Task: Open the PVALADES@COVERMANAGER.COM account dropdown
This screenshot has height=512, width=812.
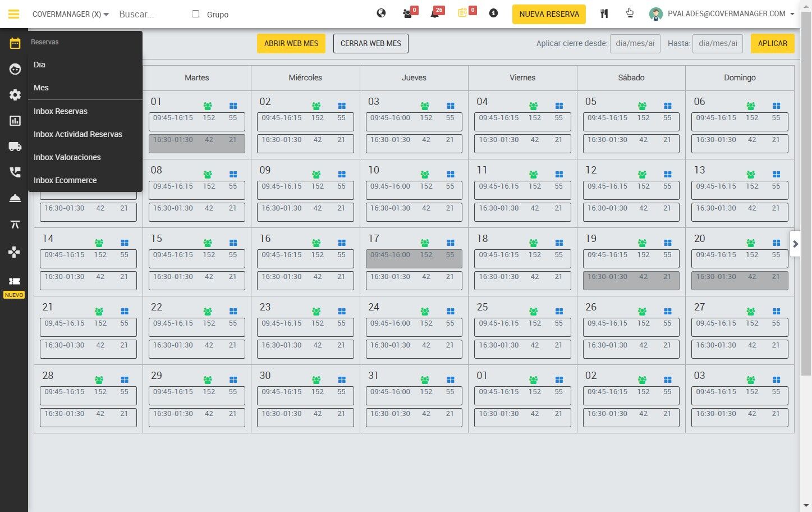Action: pos(731,14)
